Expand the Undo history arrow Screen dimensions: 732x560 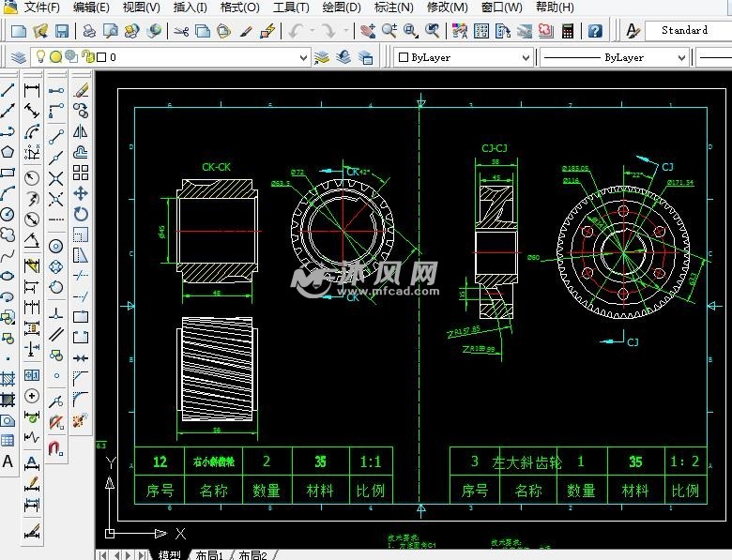[313, 31]
